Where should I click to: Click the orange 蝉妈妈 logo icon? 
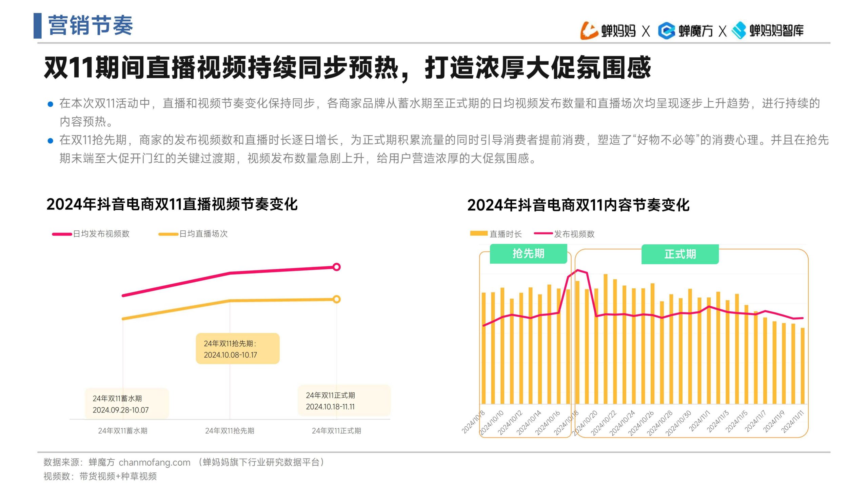tap(589, 30)
